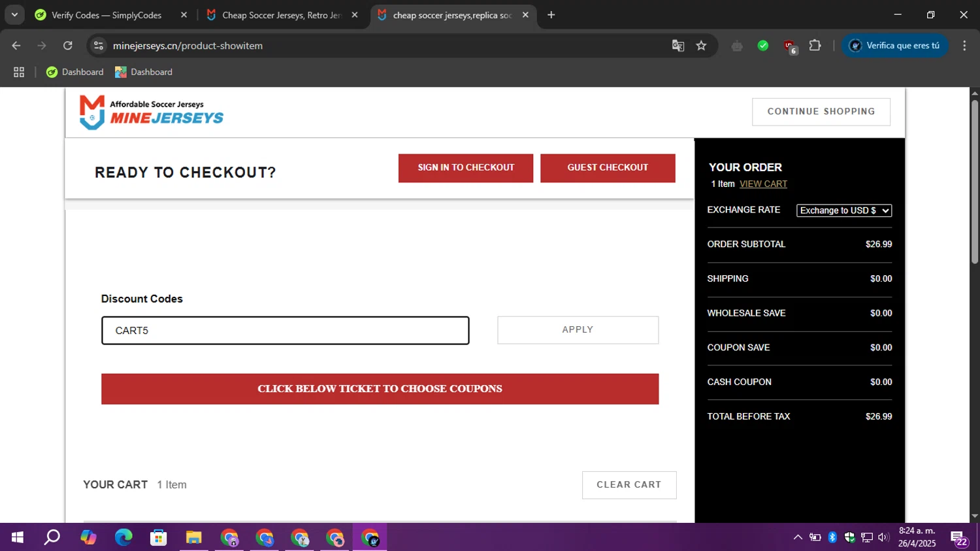
Task: Reload the current page
Action: 68,46
